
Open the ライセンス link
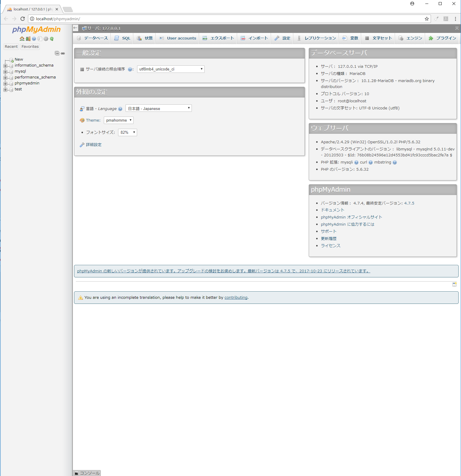[x=331, y=246]
